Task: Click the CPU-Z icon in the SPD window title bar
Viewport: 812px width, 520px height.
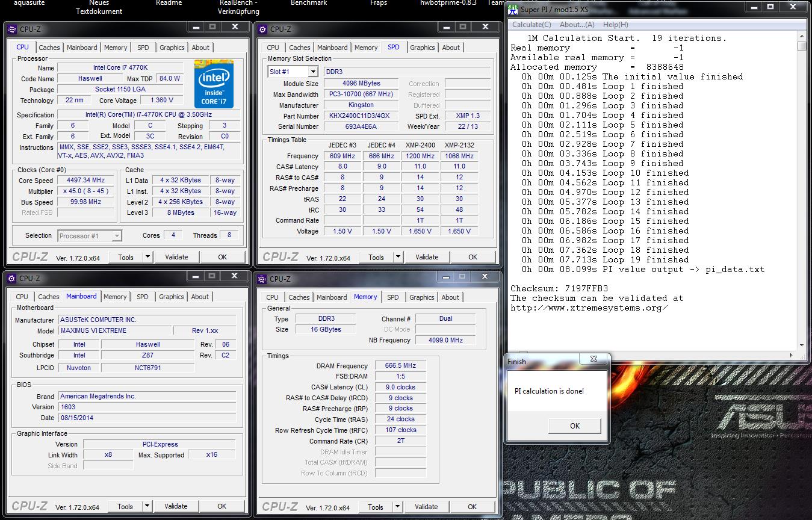Action: point(263,29)
